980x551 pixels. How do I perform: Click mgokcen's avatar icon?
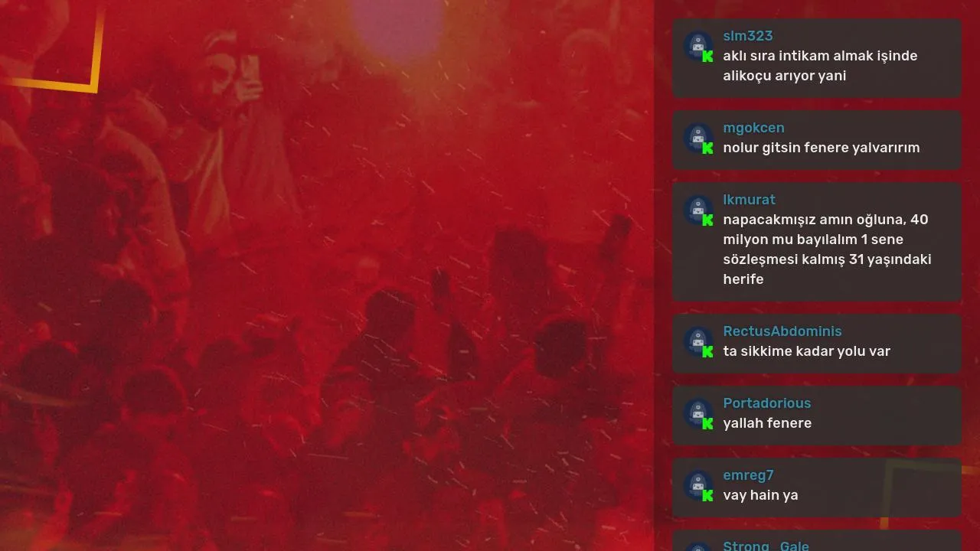698,138
